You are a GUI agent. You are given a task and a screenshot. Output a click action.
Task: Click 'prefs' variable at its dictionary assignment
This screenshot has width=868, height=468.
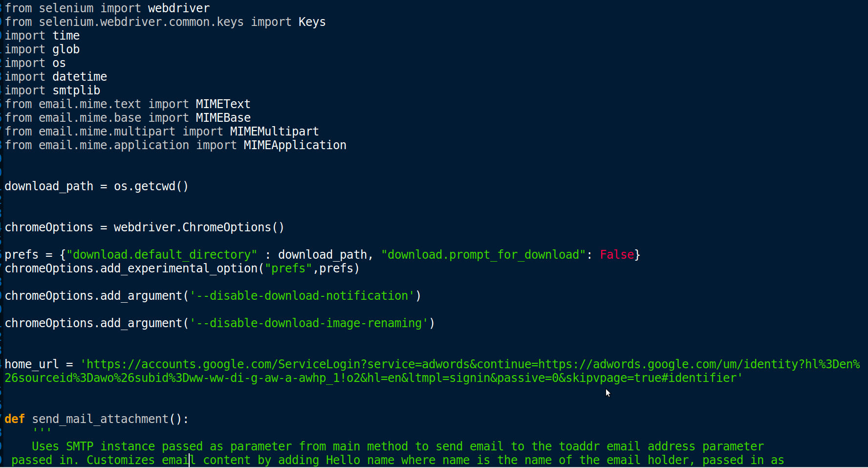[x=22, y=255]
